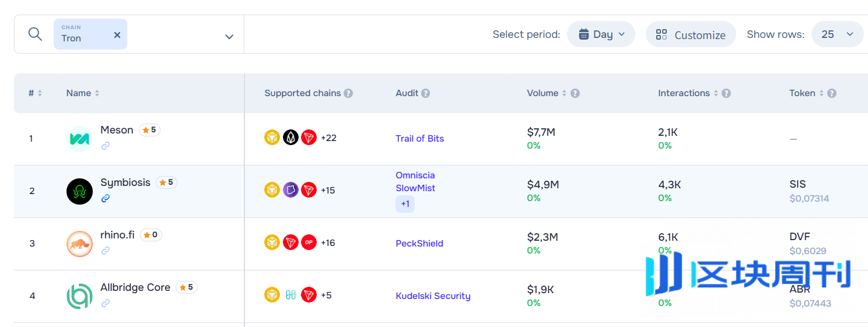Show help for Supported chains column
868x327 pixels.
pos(348,93)
